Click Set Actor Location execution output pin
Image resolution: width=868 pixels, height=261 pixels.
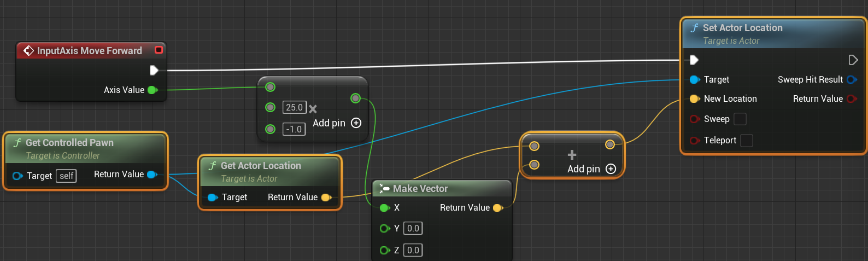click(x=853, y=60)
